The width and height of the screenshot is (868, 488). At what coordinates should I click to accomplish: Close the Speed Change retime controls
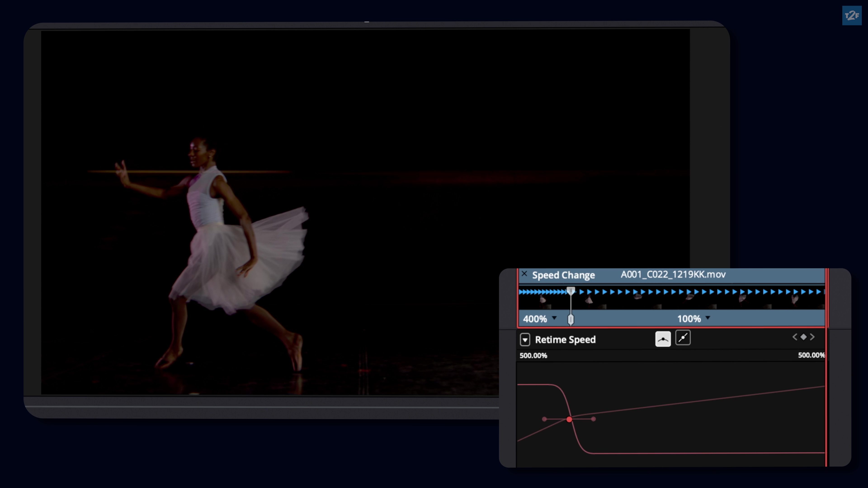[x=524, y=273]
